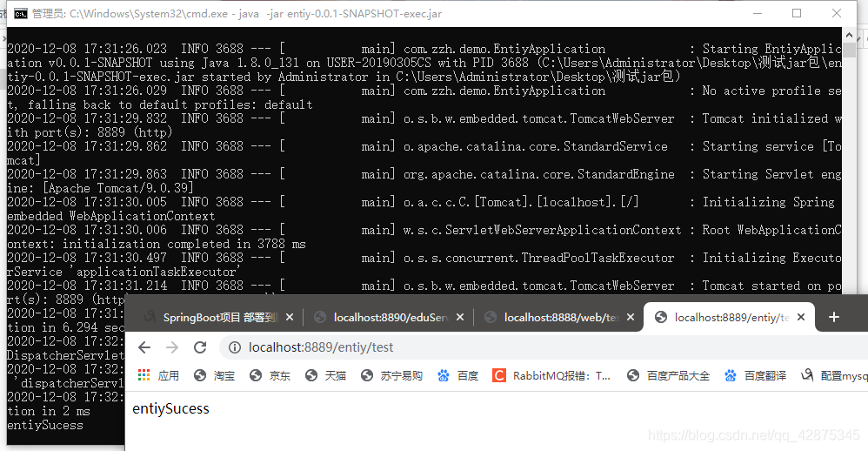
Task: Click the Baidu paw favicon for 百度
Action: [x=444, y=375]
